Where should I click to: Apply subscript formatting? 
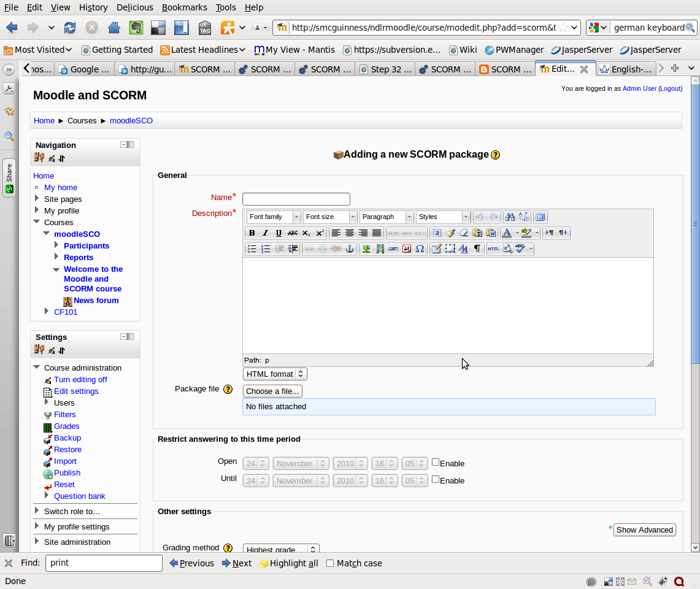[x=306, y=233]
